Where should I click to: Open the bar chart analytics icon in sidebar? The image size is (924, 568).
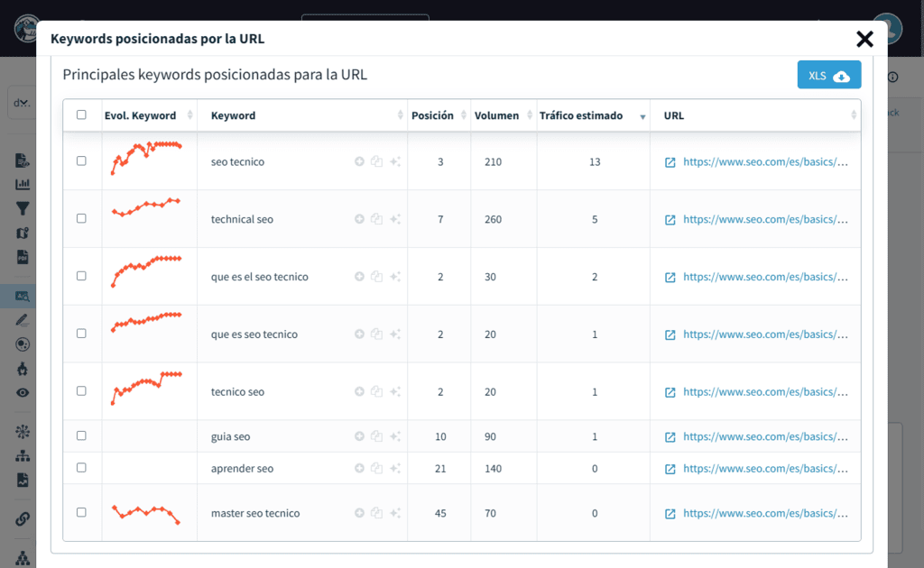[x=21, y=183]
